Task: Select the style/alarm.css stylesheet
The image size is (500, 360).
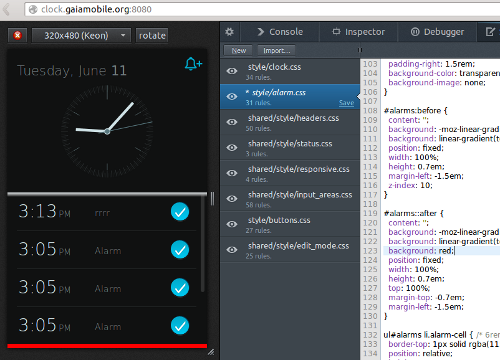Action: 290,97
